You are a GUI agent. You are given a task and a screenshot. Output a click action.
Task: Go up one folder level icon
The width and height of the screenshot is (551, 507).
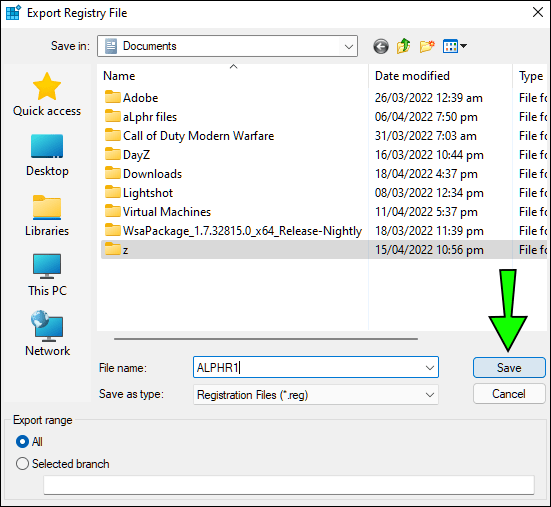pos(404,46)
